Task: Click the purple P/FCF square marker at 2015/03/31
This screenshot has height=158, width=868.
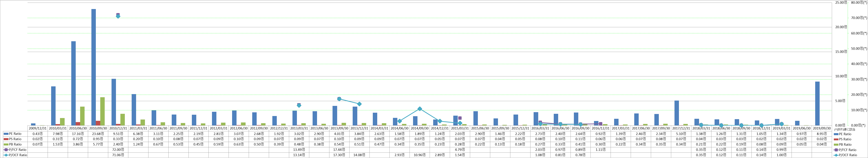Action: tap(460, 118)
